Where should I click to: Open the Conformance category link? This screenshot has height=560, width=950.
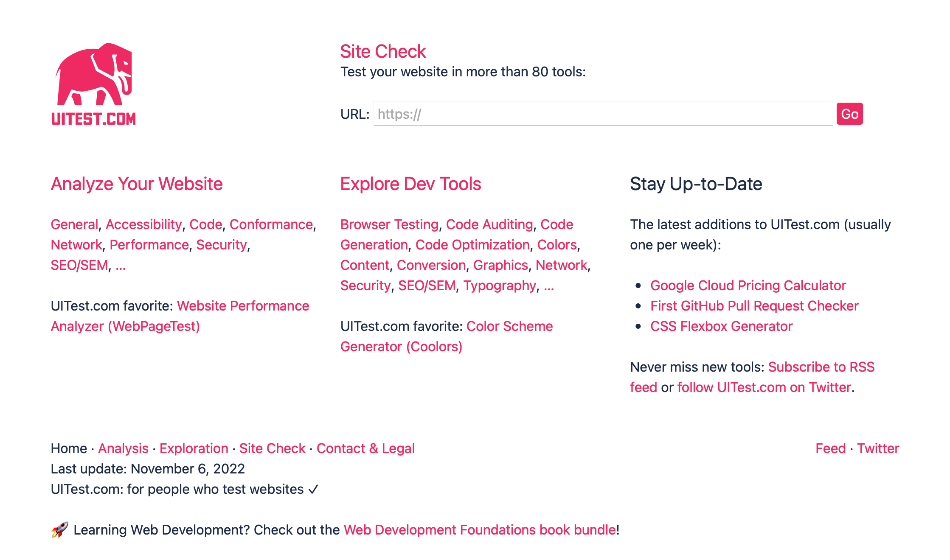click(x=271, y=224)
